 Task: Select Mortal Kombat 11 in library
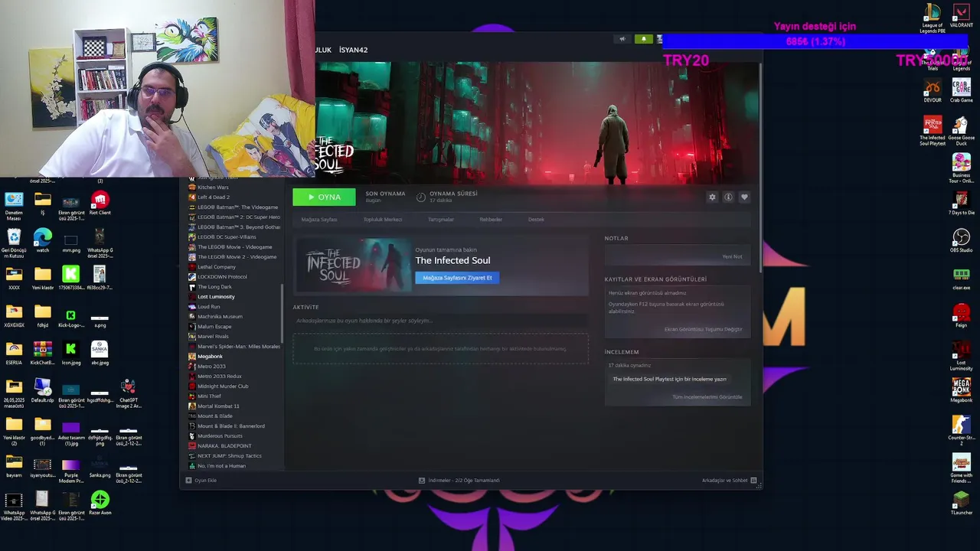[218, 406]
